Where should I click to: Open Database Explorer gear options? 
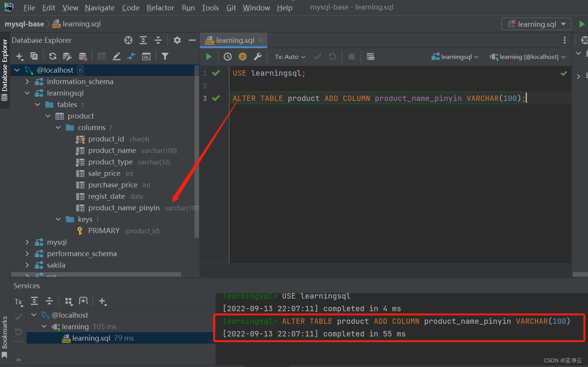click(x=177, y=40)
